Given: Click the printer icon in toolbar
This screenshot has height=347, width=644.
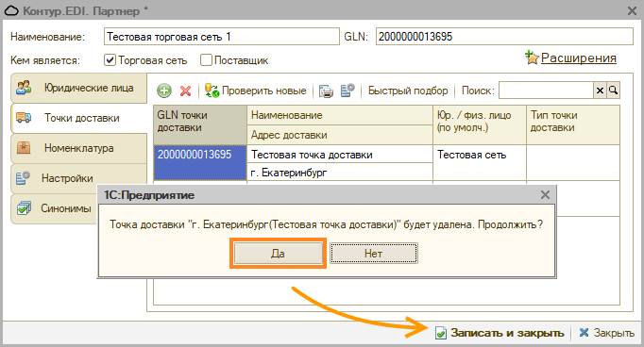Looking at the screenshot, I should pos(326,91).
